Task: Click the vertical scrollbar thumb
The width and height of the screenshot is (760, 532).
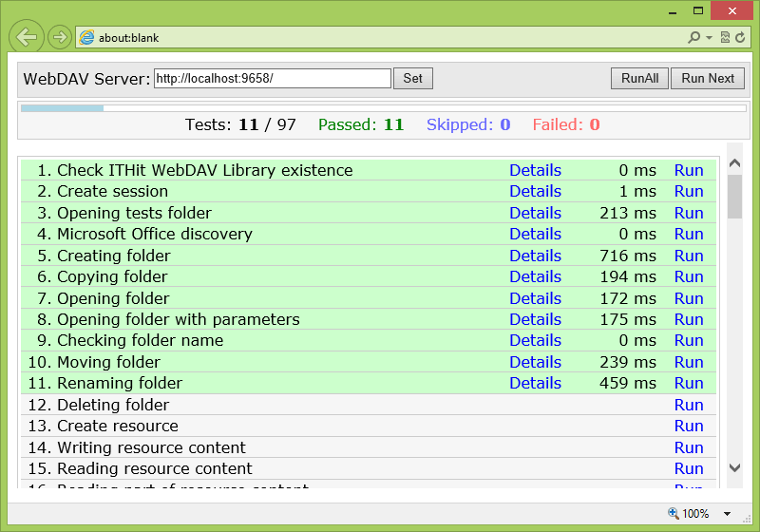Action: 734,197
